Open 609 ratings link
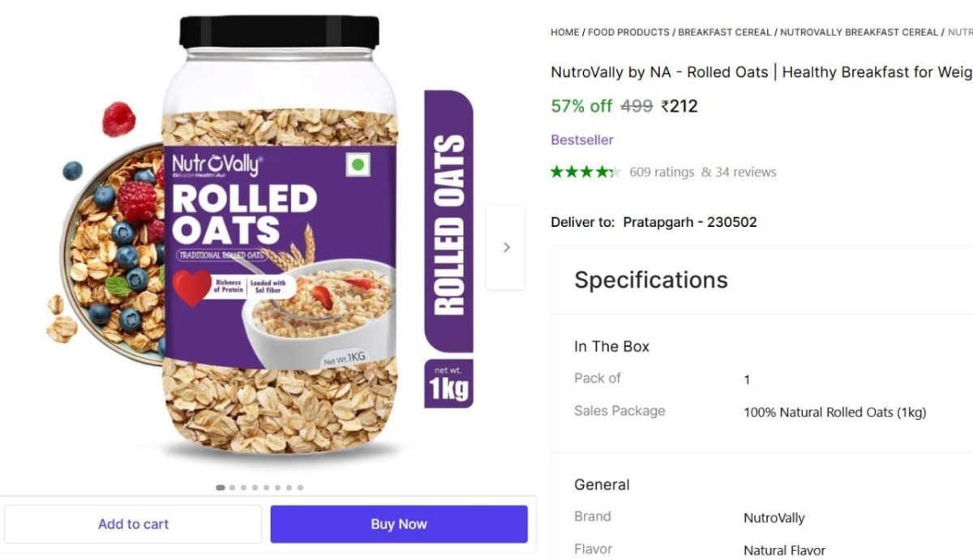This screenshot has width=973, height=560. [x=662, y=171]
